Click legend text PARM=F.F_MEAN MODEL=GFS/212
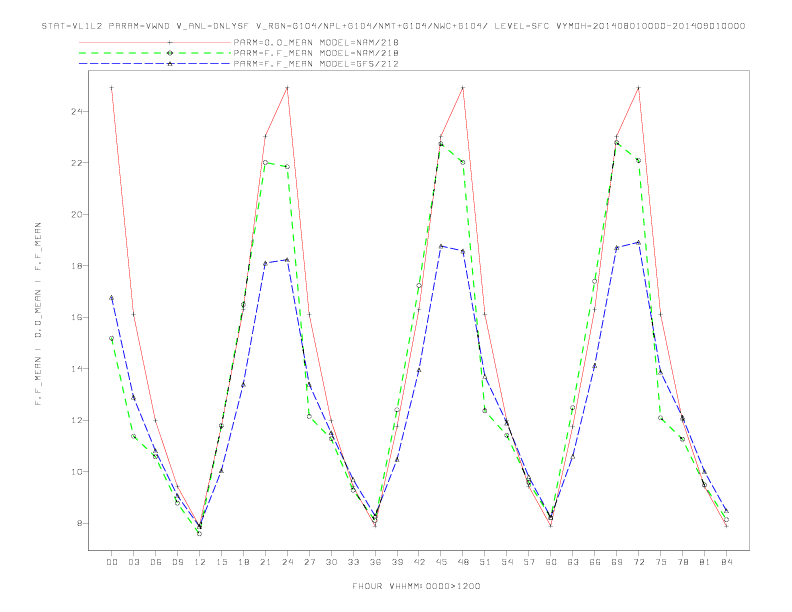792x612 pixels. click(316, 64)
